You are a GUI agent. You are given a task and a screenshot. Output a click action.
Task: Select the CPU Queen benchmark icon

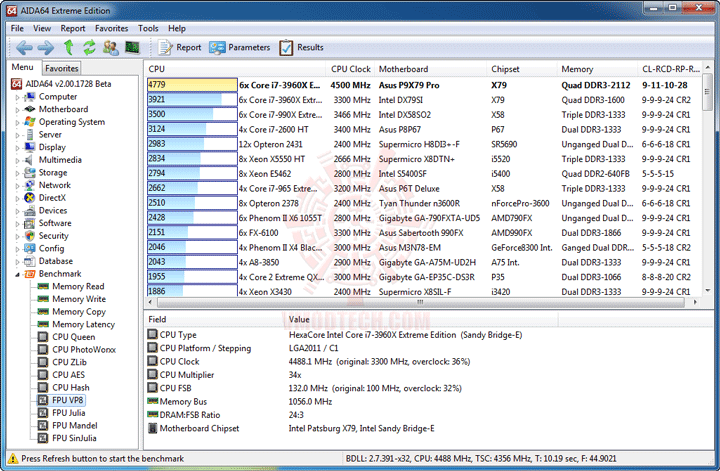pyautogui.click(x=43, y=337)
